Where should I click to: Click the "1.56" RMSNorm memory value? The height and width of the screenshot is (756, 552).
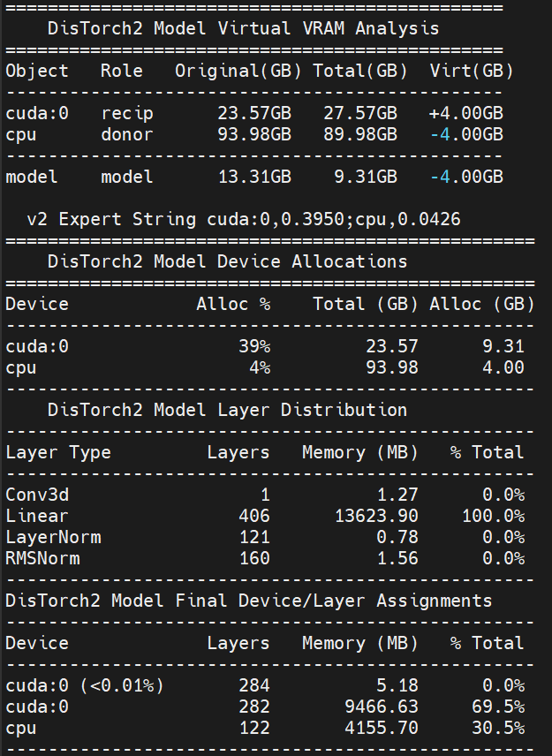[x=397, y=558]
